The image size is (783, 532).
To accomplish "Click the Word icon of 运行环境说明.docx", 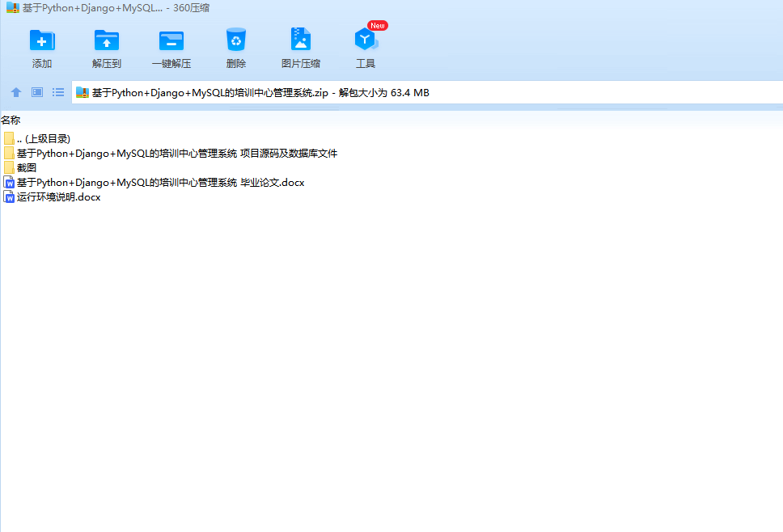I will (x=9, y=197).
